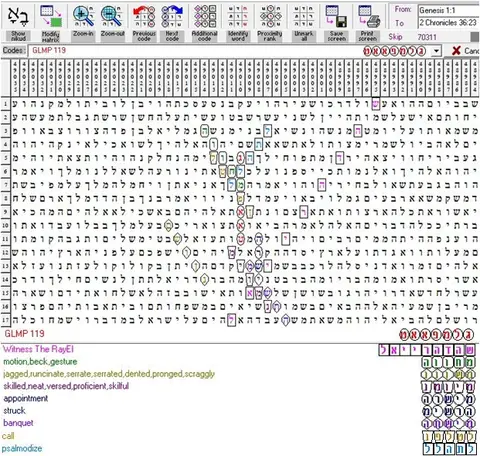Click the Hebrew letters beside Witness The RayEl
The height and width of the screenshot is (456, 480).
(x=427, y=350)
